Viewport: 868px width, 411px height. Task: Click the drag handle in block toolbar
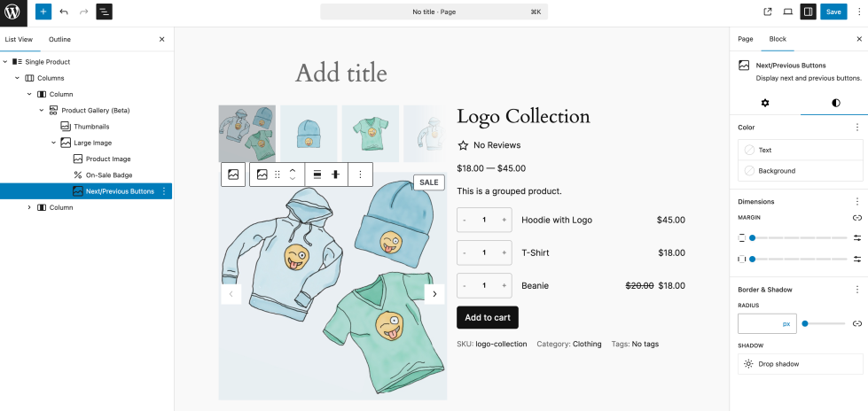(277, 174)
